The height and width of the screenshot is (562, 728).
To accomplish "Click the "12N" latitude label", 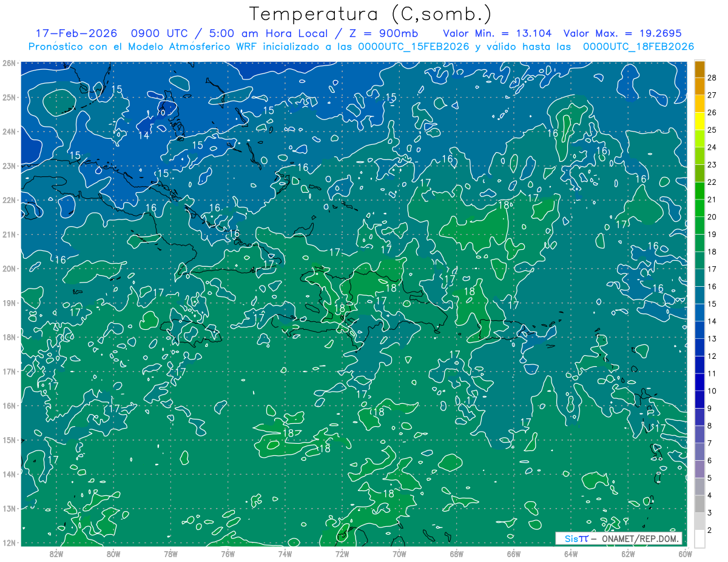I will click(x=8, y=543).
